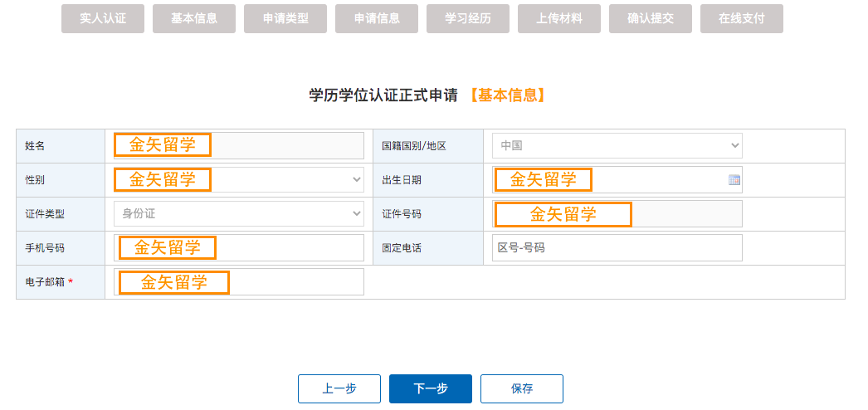Click into the 电子邮箱 input field

239,281
